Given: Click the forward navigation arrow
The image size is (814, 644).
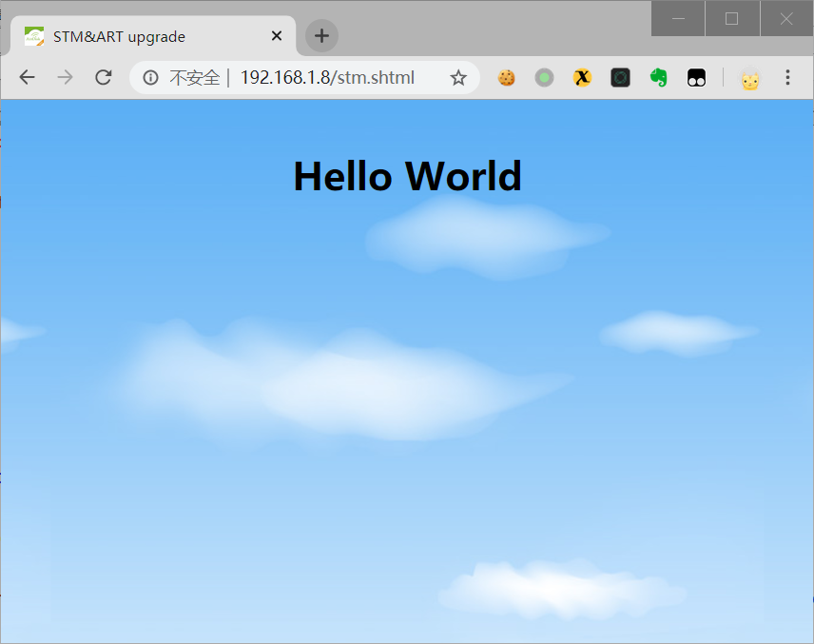Looking at the screenshot, I should (x=65, y=78).
